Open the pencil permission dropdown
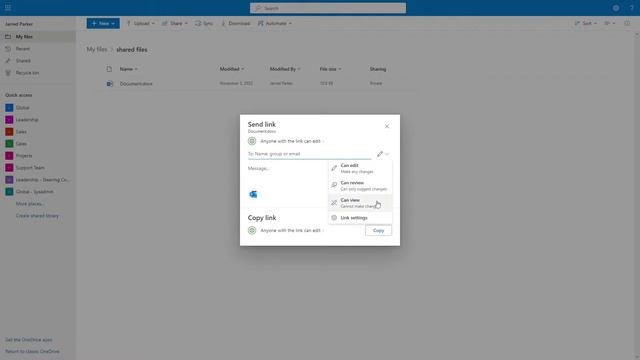 coord(383,154)
